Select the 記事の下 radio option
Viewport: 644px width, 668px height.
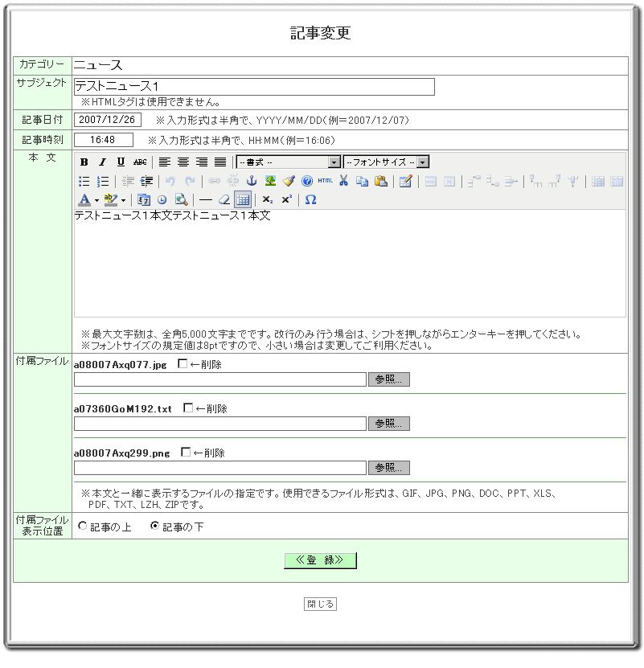[x=155, y=526]
